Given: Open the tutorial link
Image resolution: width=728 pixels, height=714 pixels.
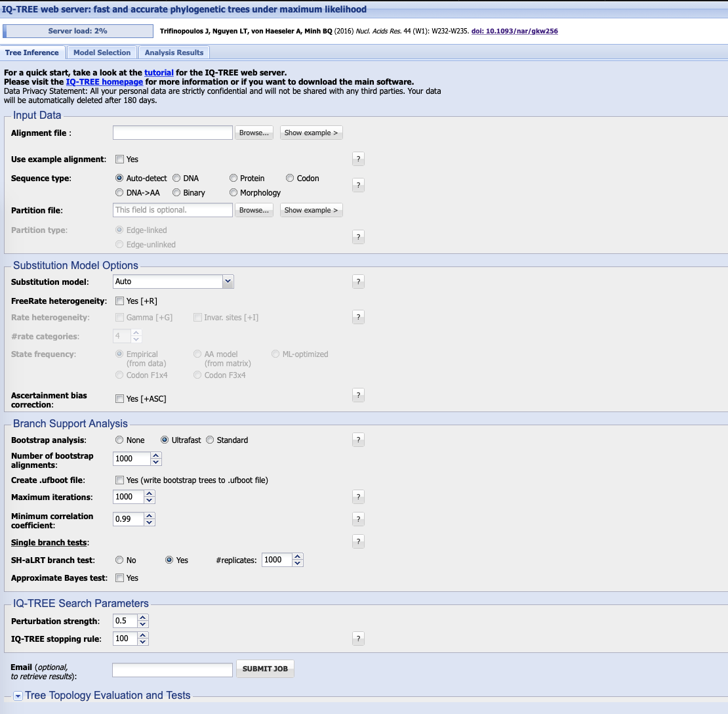Looking at the screenshot, I should (159, 72).
